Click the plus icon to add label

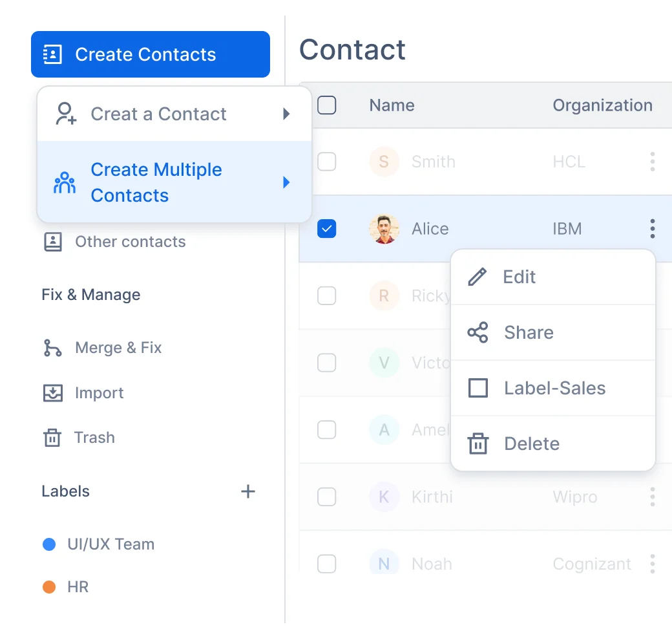(248, 491)
